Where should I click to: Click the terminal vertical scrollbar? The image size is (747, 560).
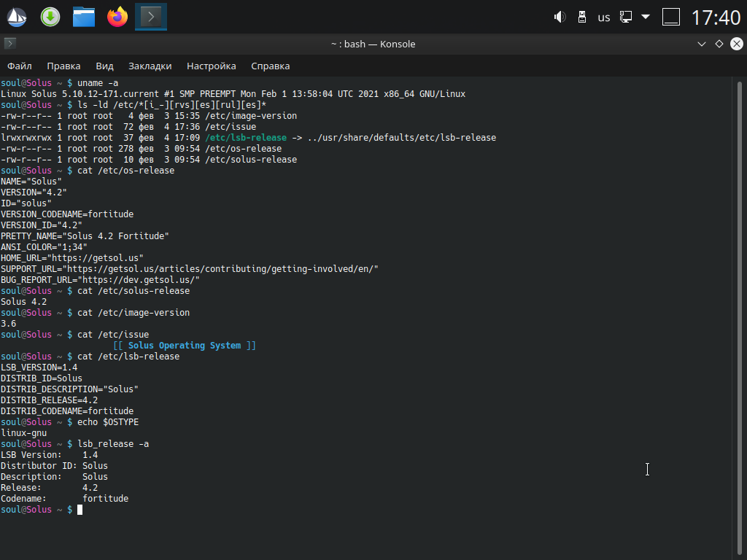(x=740, y=318)
